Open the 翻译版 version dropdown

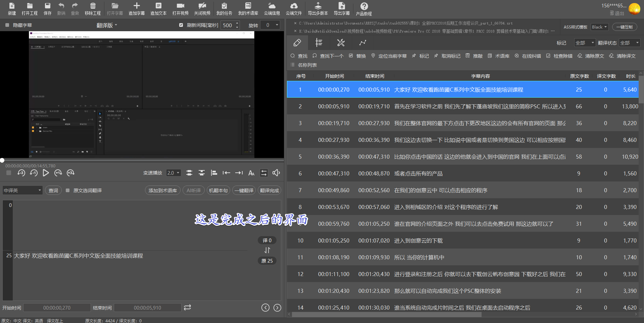[x=107, y=25]
